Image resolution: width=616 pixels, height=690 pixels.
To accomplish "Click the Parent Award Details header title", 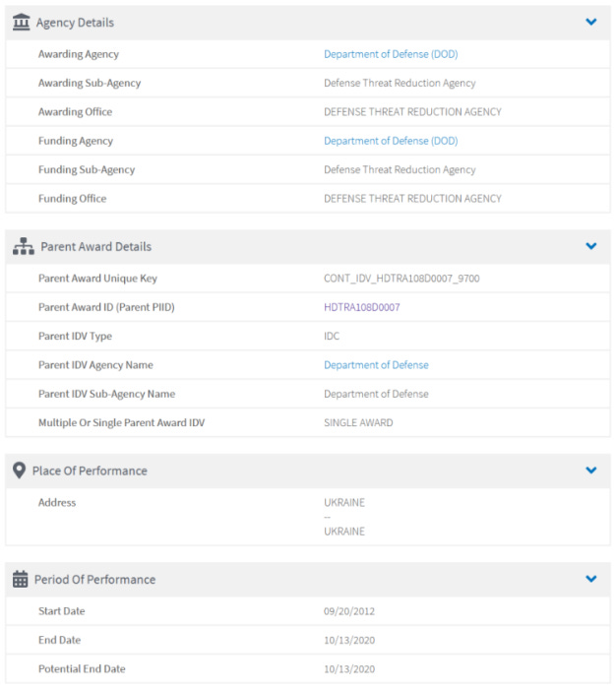I will point(95,246).
